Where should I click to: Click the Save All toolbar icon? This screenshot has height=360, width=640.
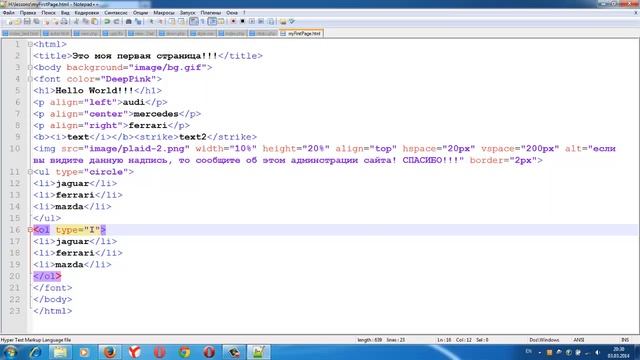[36, 21]
